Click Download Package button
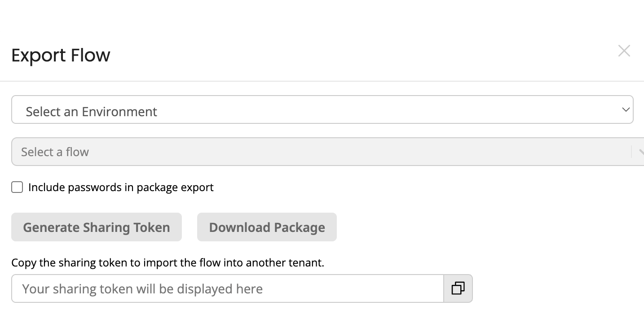The height and width of the screenshot is (323, 644). tap(267, 227)
